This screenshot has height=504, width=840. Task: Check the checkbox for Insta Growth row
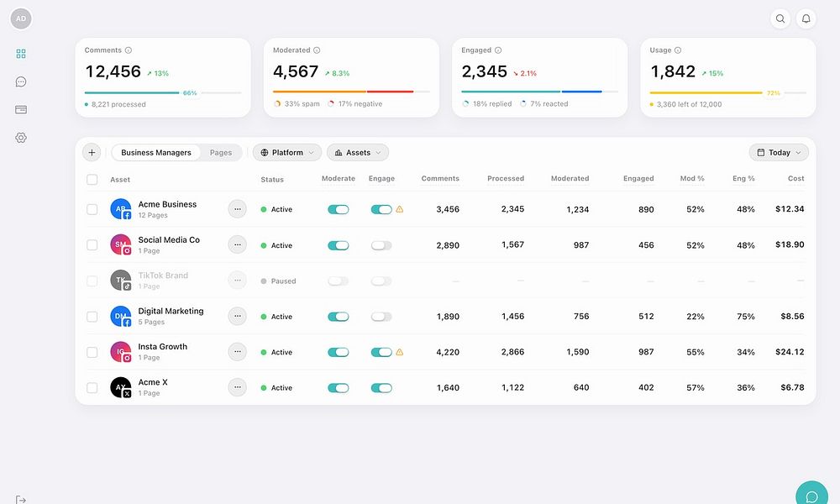92,352
